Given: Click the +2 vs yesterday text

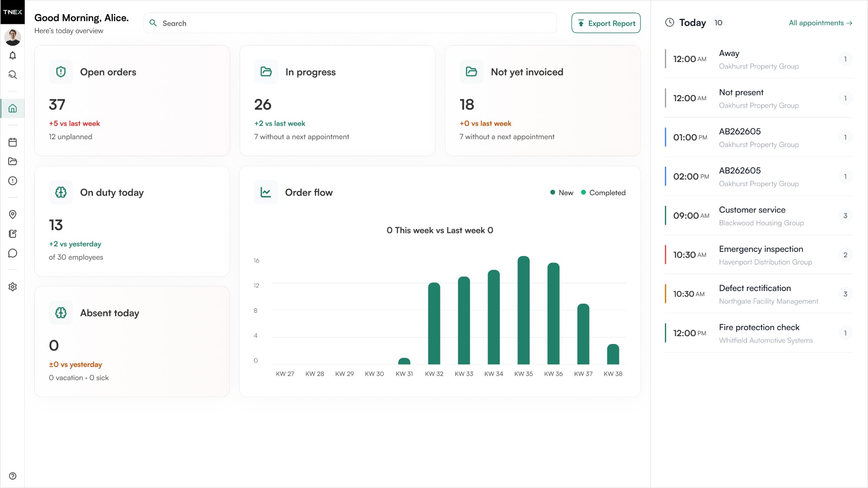Looking at the screenshot, I should click(x=75, y=244).
